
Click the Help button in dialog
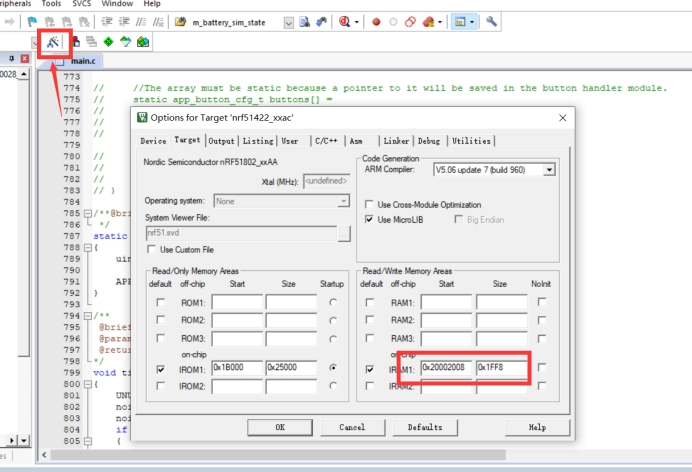pos(537,427)
